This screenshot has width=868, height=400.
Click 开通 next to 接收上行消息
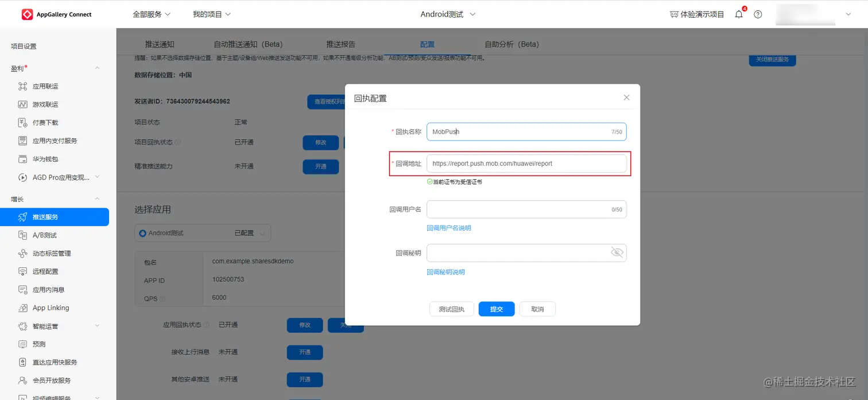(x=305, y=352)
